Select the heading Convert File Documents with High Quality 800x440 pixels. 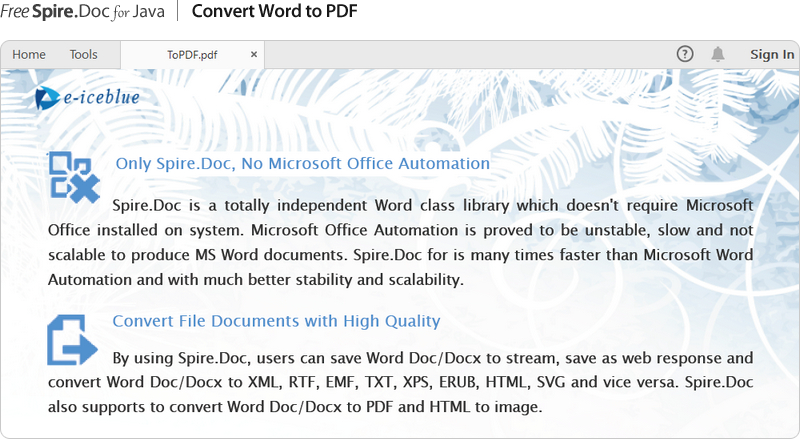tap(276, 321)
